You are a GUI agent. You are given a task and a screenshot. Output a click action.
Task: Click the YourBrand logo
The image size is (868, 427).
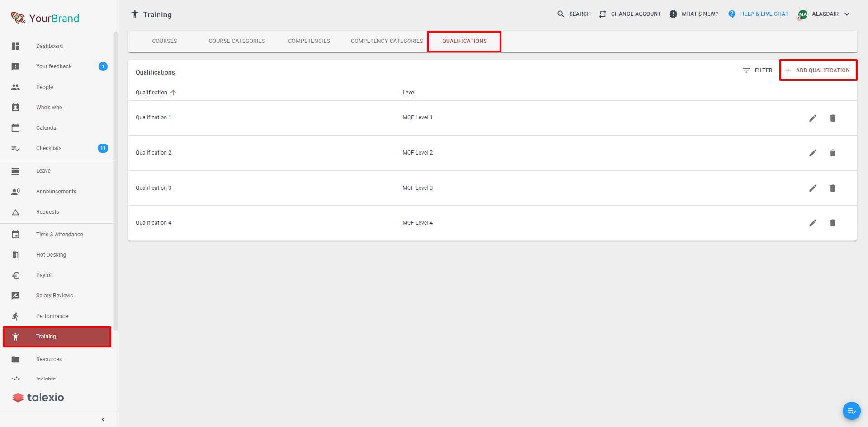pos(45,18)
